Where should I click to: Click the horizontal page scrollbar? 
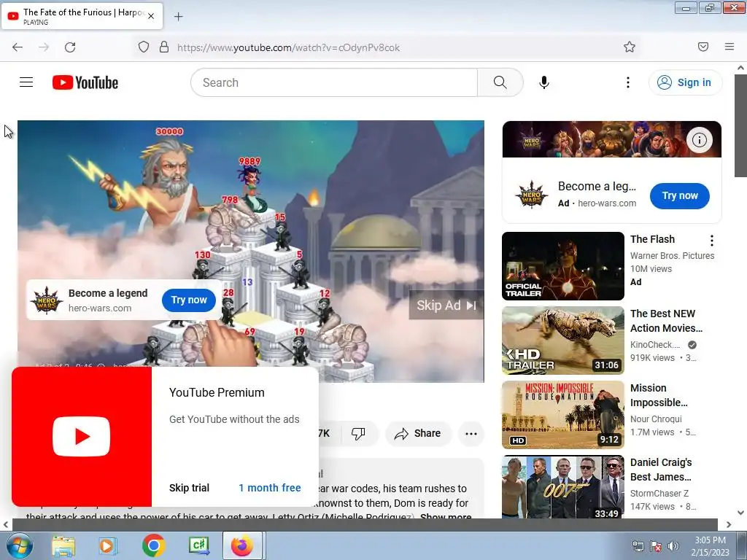pyautogui.click(x=365, y=524)
